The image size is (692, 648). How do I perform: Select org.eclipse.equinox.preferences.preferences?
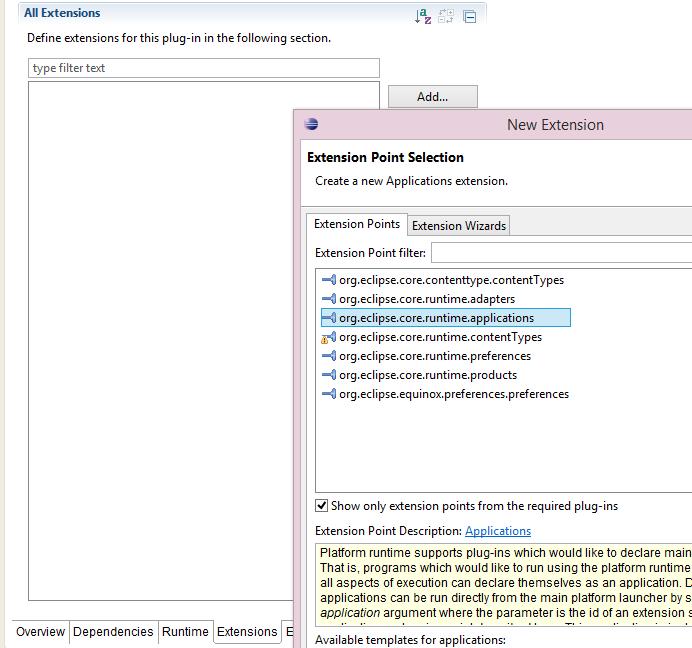pos(454,394)
